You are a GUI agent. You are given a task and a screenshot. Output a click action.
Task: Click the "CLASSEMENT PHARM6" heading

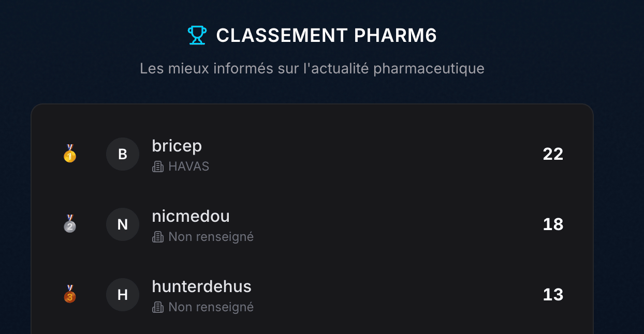326,36
